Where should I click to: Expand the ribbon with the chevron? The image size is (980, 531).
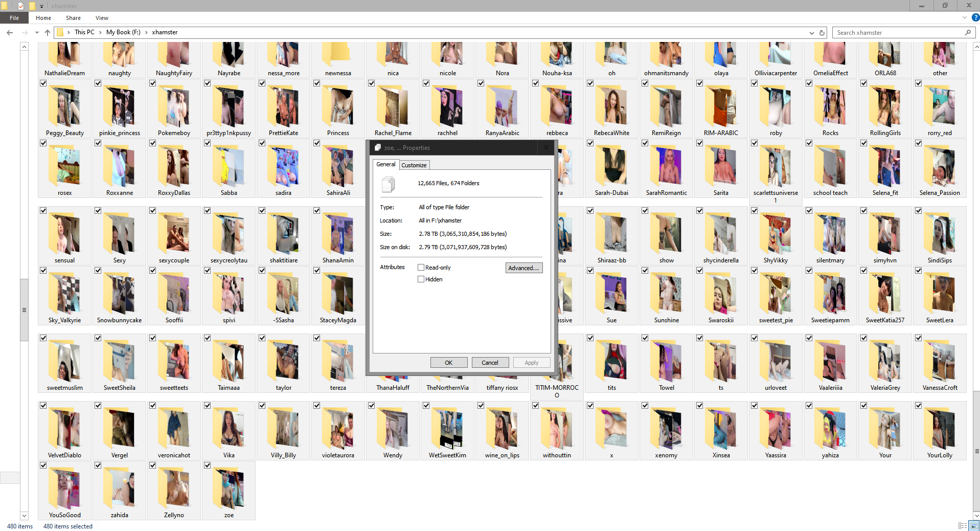pyautogui.click(x=965, y=17)
